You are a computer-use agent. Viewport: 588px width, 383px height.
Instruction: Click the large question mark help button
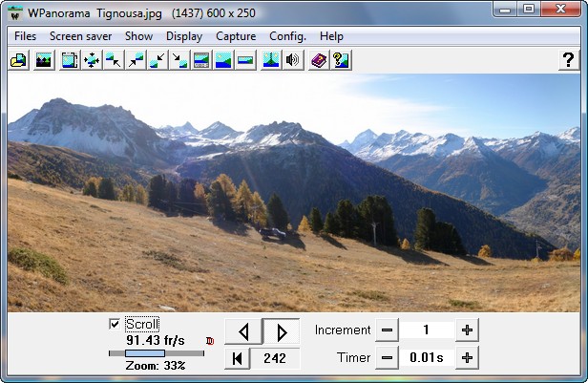569,60
